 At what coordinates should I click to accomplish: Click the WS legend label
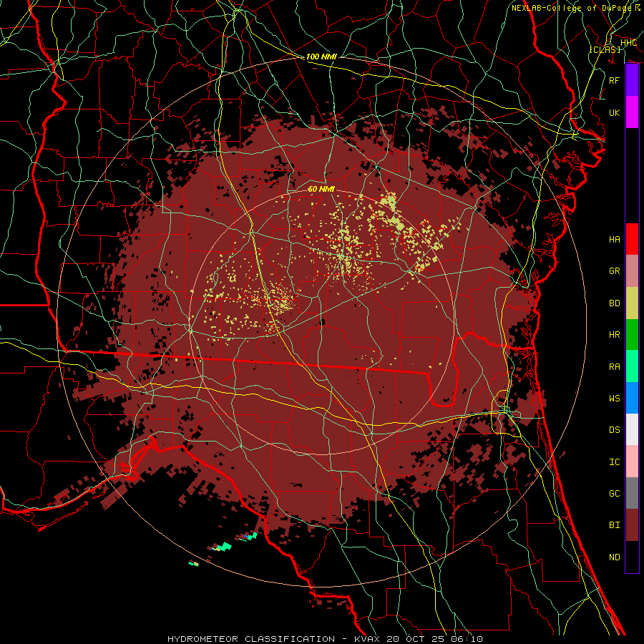(x=614, y=399)
